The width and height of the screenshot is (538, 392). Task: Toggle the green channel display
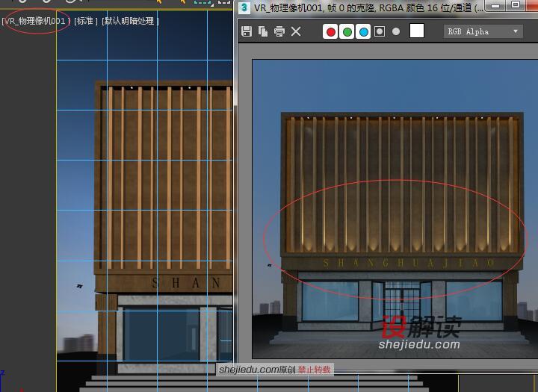347,31
